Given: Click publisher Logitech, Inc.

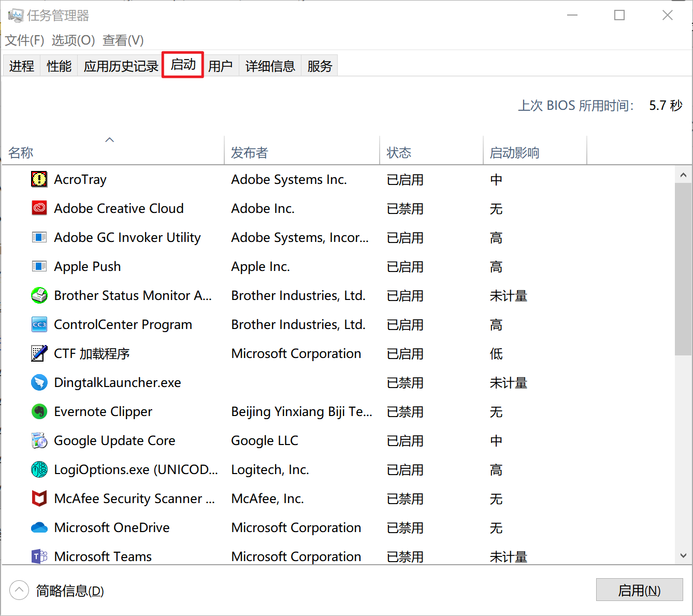Looking at the screenshot, I should 270,469.
